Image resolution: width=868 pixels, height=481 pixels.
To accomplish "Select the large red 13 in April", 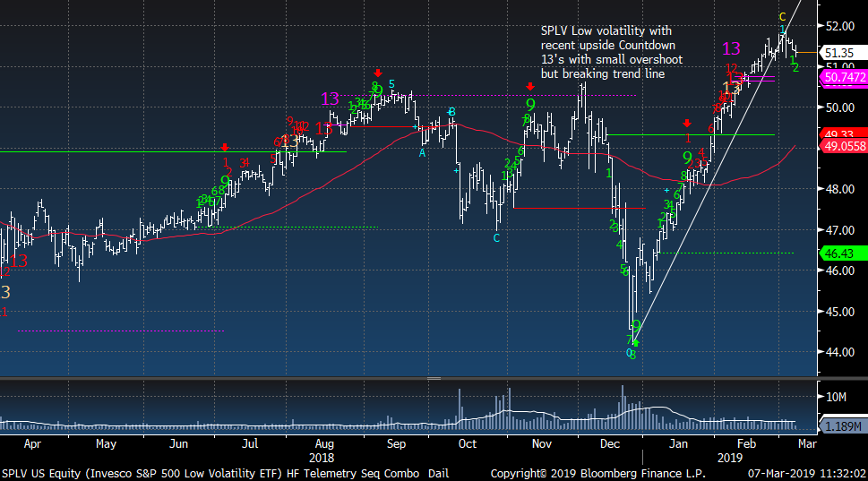I will click(19, 262).
